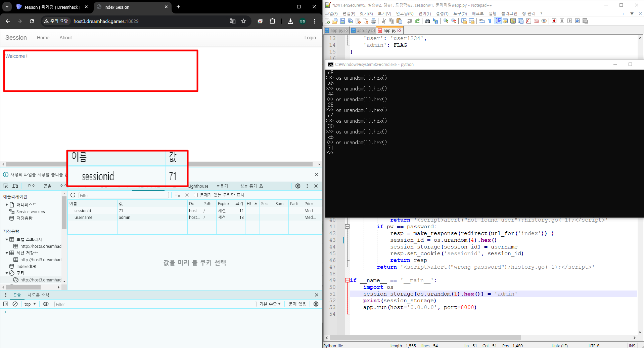The image size is (644, 348).
Task: Toggle the DevTools device toolbar
Action: pyautogui.click(x=15, y=186)
